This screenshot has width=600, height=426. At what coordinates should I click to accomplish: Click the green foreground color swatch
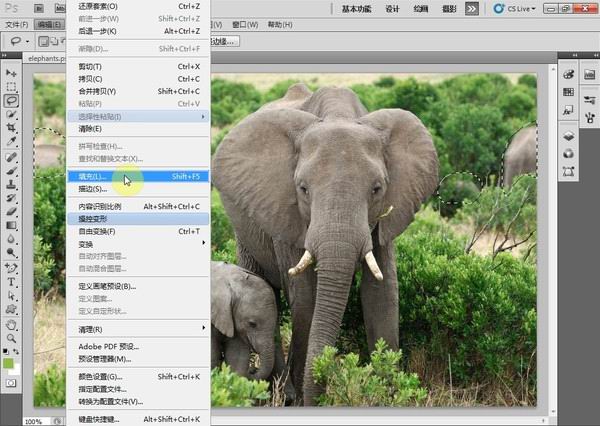[x=9, y=364]
